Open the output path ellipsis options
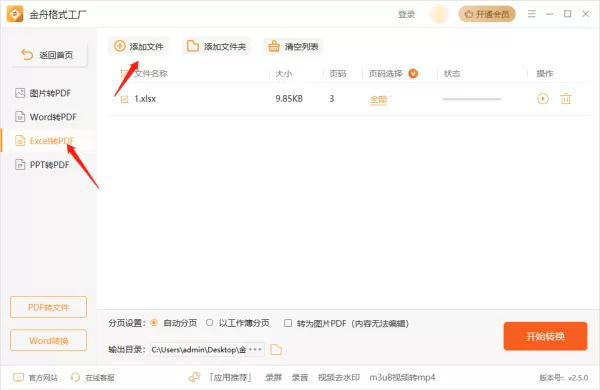The height and width of the screenshot is (390, 600). click(x=255, y=349)
